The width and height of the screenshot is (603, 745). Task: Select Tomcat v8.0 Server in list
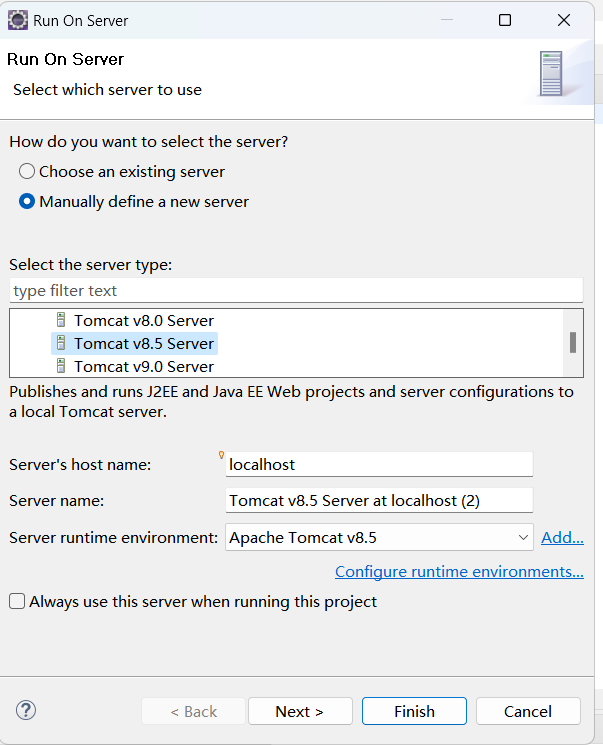[x=144, y=320]
